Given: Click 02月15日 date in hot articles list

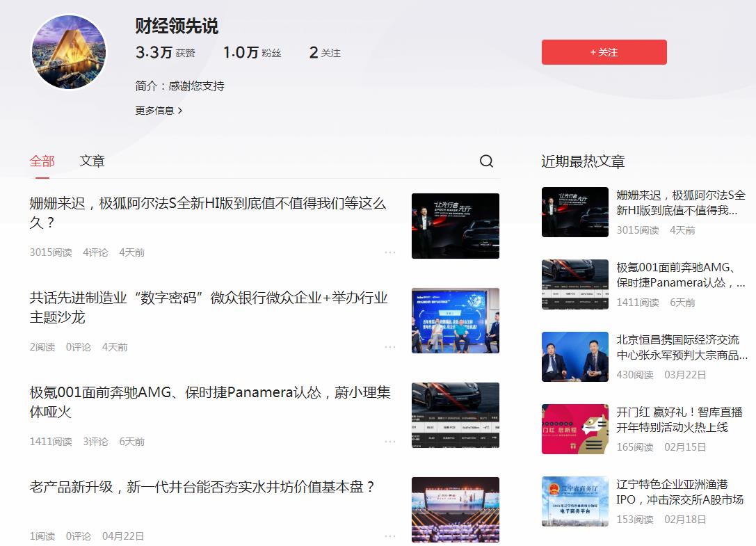Looking at the screenshot, I should (x=685, y=447).
